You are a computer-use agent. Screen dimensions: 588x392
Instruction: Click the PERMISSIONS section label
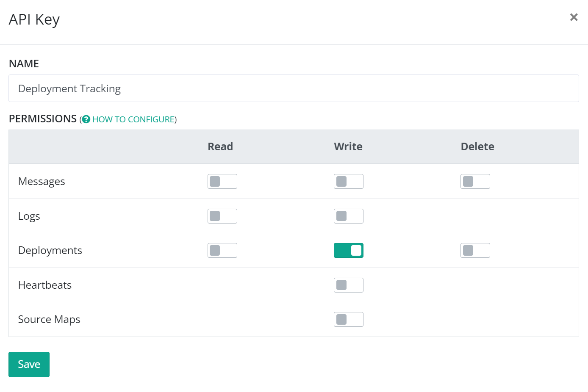pyautogui.click(x=43, y=119)
